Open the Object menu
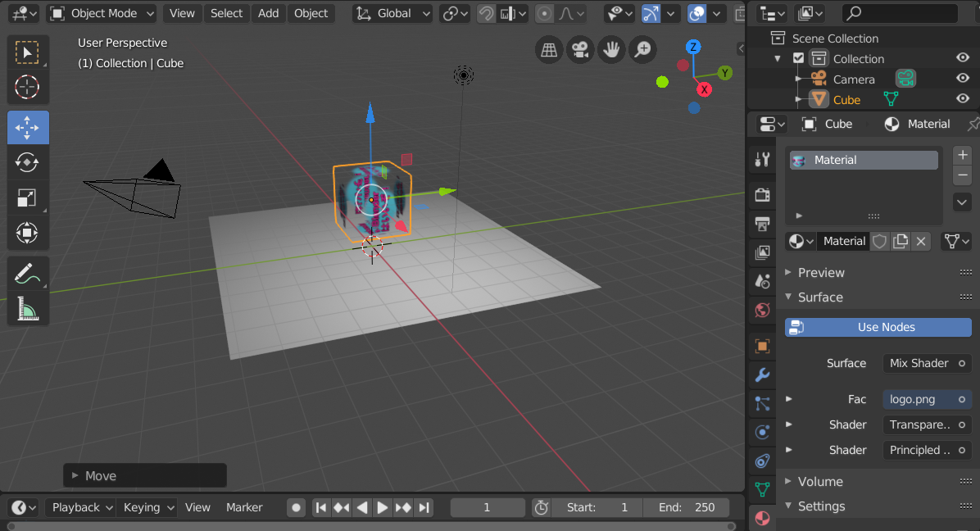 click(x=311, y=13)
